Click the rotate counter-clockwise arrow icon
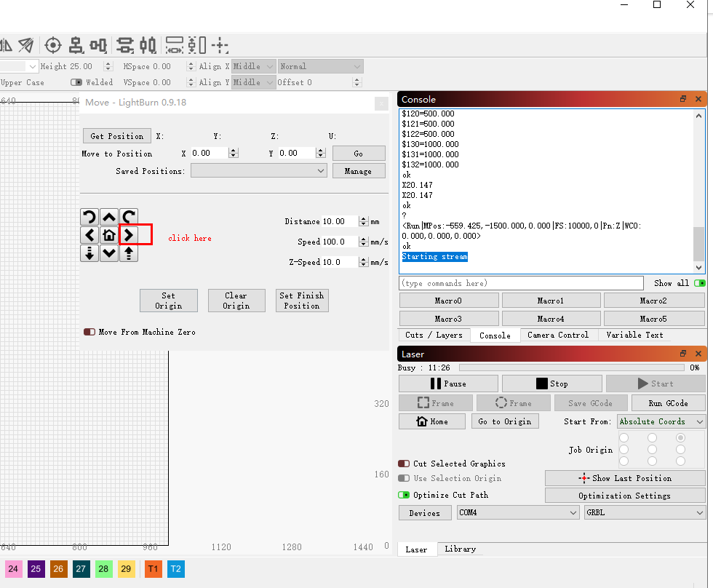The width and height of the screenshot is (713, 588). click(89, 216)
